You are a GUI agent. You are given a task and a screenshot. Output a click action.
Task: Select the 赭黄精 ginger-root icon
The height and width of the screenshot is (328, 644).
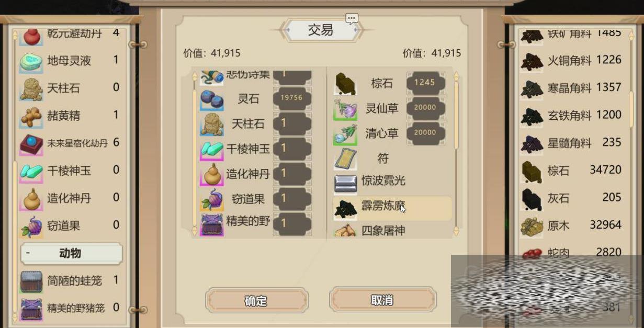[31, 117]
